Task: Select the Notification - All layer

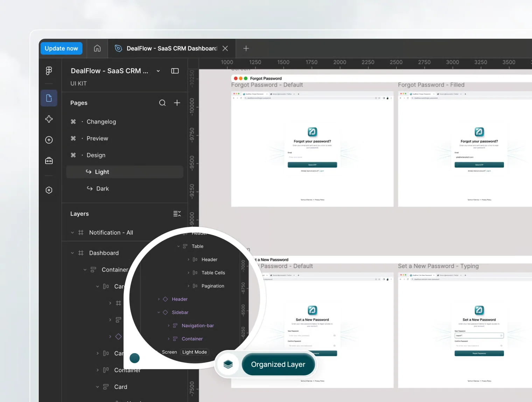Action: coord(111,233)
